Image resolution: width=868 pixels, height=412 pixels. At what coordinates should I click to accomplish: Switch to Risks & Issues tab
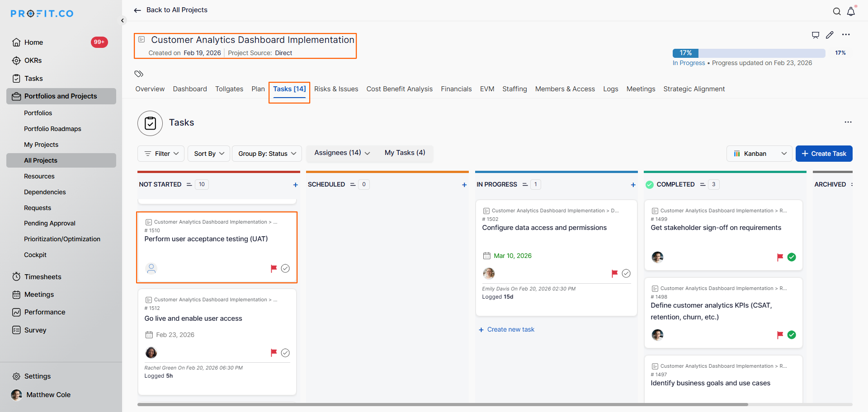(x=336, y=89)
